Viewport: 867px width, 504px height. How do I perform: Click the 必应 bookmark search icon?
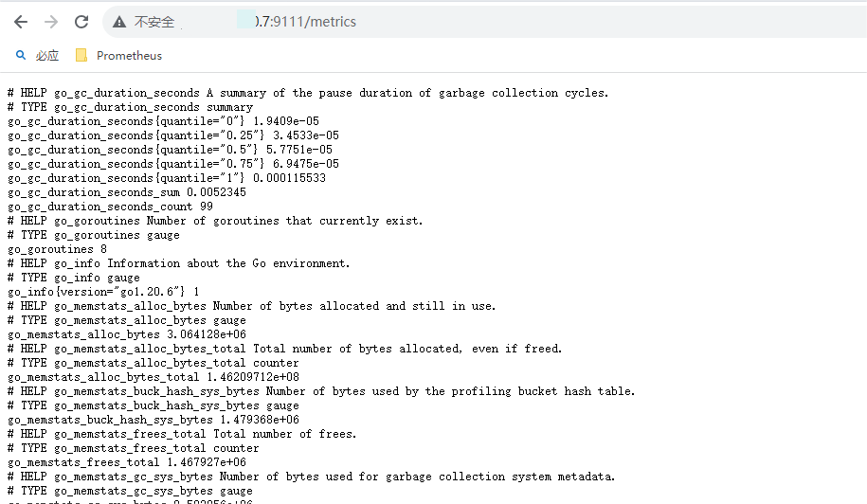(21, 56)
